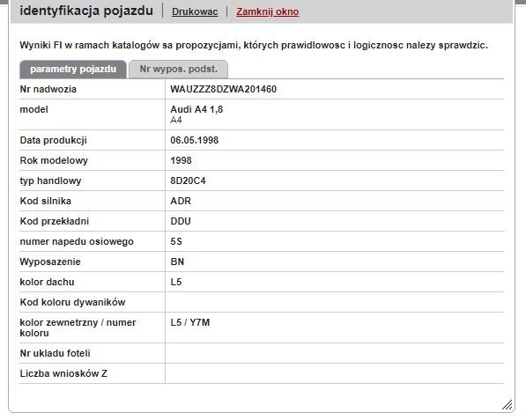The height and width of the screenshot is (420, 526).
Task: Select gearbox code DDU
Action: [181, 221]
